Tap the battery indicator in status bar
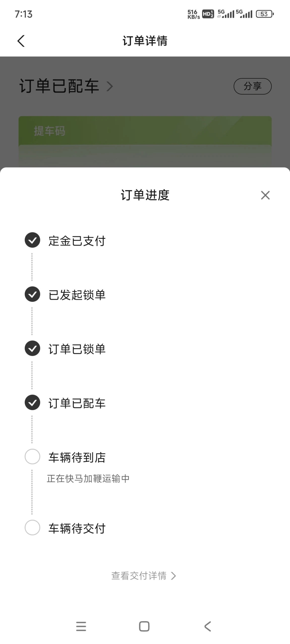 [265, 14]
